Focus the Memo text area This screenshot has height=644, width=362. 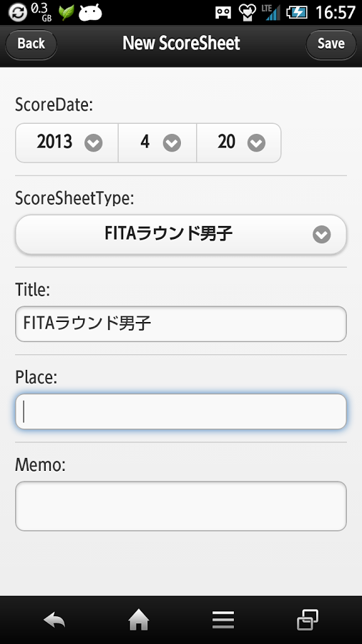tap(181, 506)
